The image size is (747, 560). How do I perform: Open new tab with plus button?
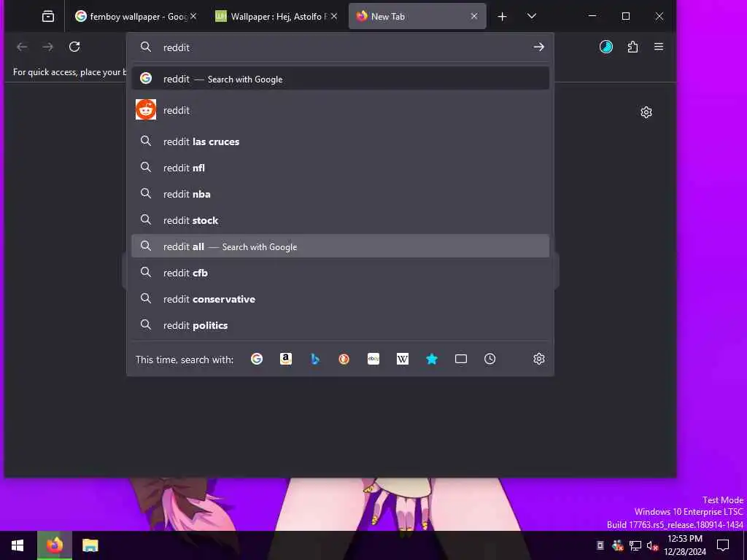[x=502, y=17]
